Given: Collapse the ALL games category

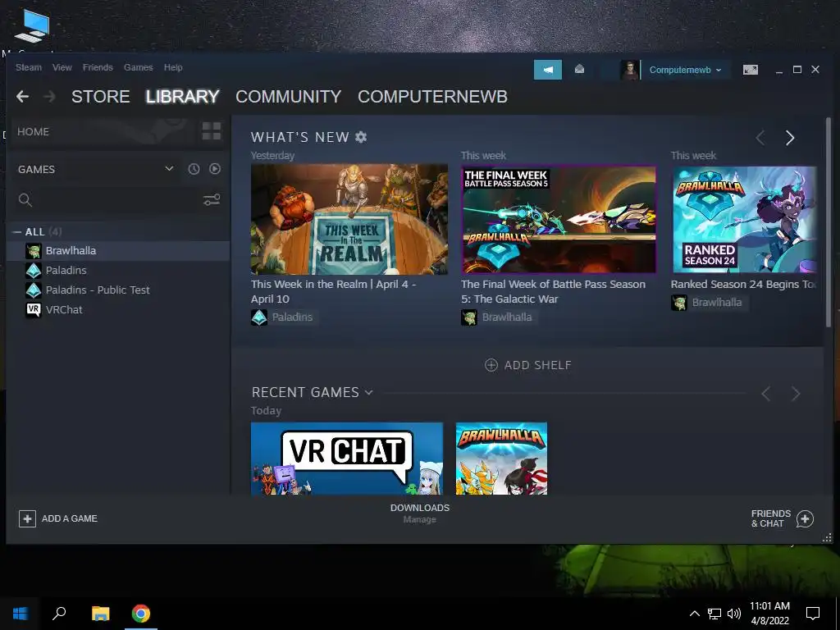Looking at the screenshot, I should 17,232.
